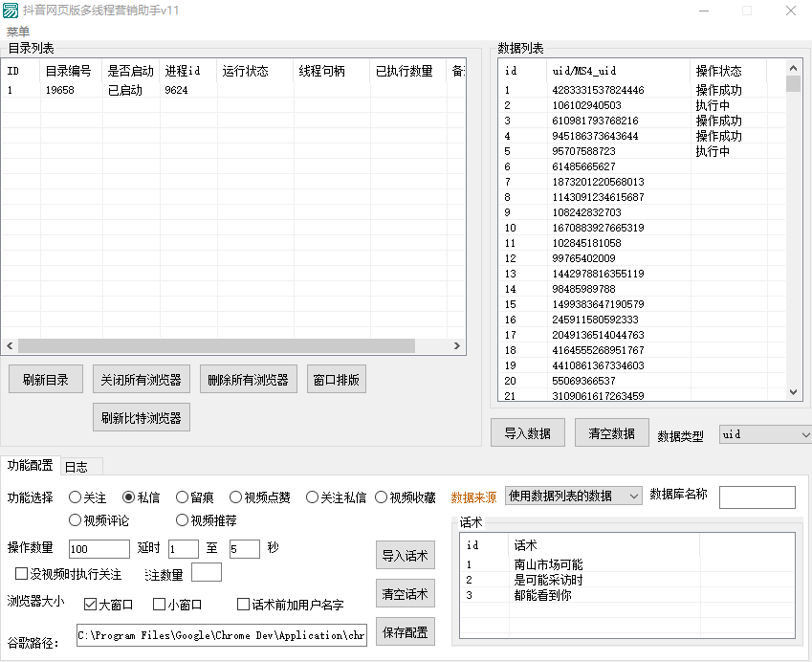Click the right scroll arrow of directory list
This screenshot has width=812, height=662.
pyautogui.click(x=459, y=346)
